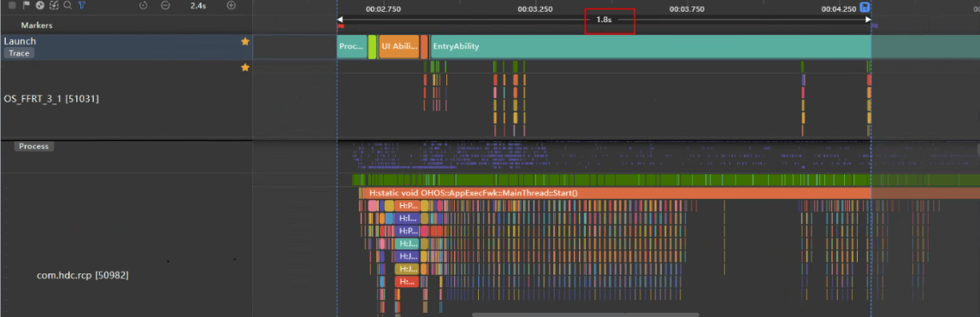The width and height of the screenshot is (980, 317).
Task: Toggle the star below the Launch lane
Action: [245, 68]
